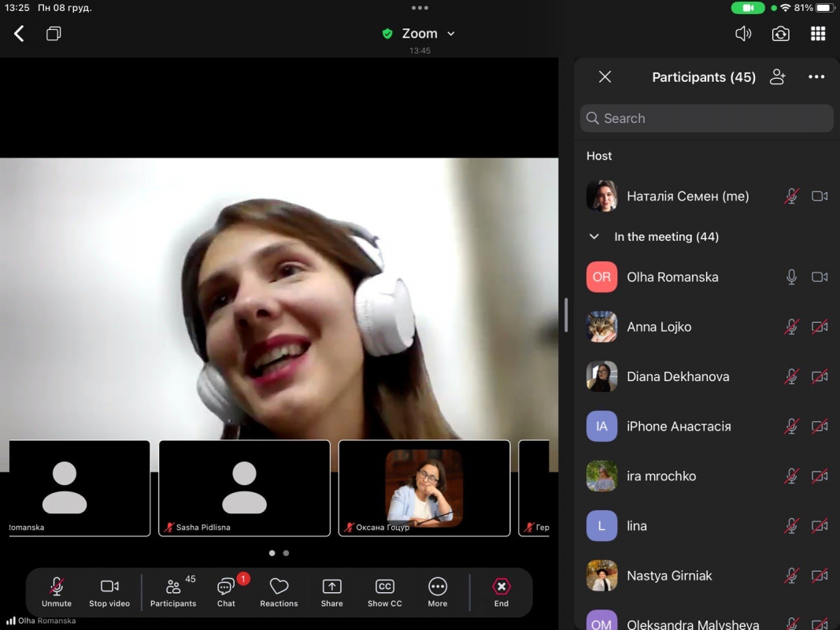Stop video using the camera button

[x=109, y=592]
